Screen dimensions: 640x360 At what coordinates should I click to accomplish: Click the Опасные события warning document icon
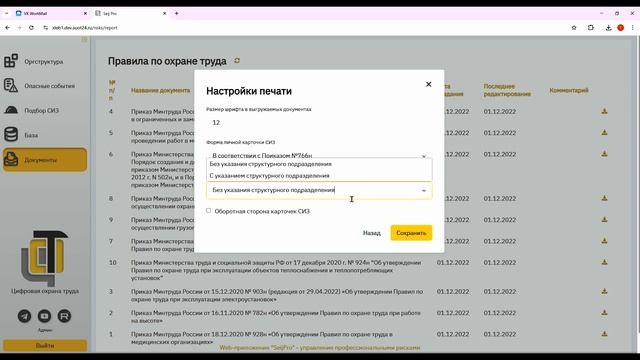(11, 85)
